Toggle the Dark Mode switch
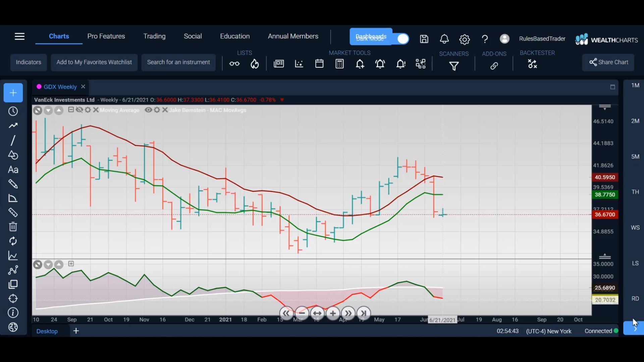 402,39
